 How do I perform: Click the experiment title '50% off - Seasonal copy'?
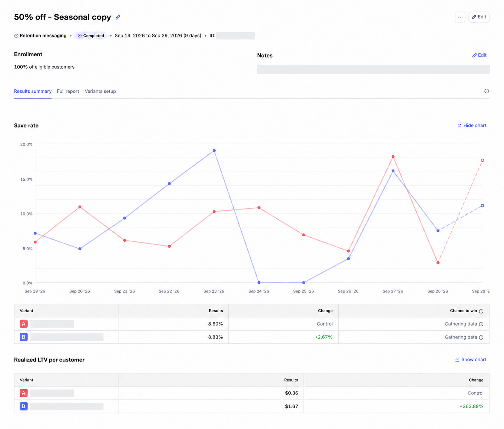[x=63, y=17]
